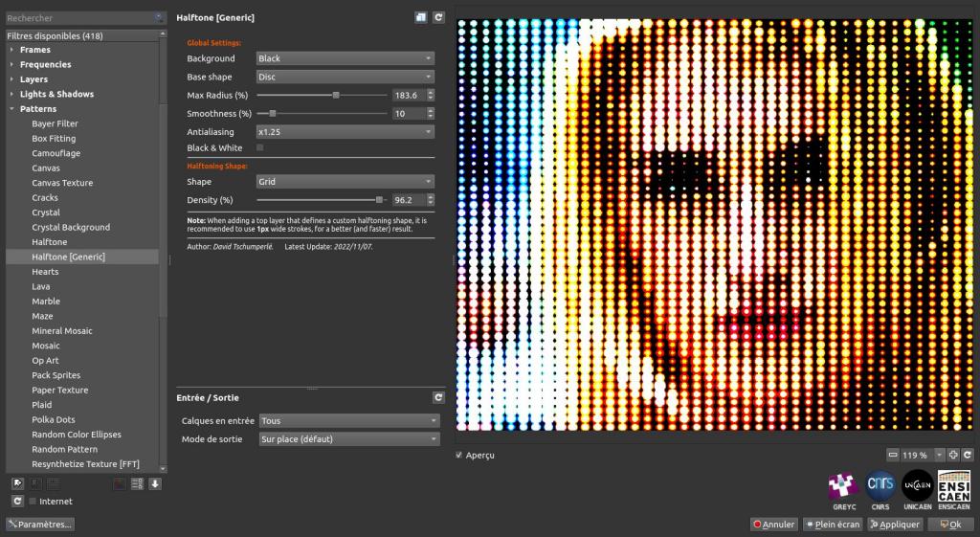Open filter selection mode icon
Screen dimensions: 980x537
tap(137, 483)
